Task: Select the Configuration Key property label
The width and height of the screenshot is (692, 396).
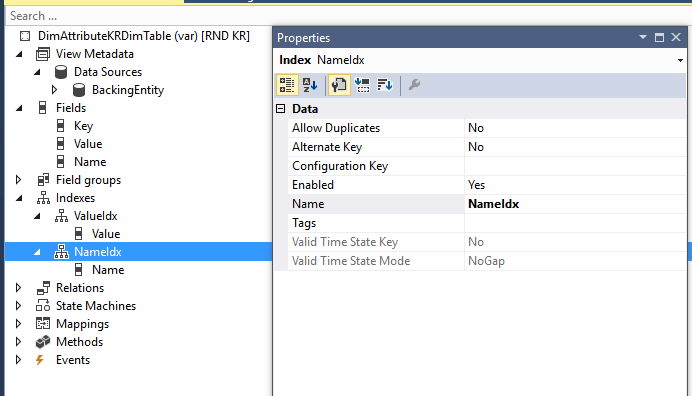Action: [340, 166]
